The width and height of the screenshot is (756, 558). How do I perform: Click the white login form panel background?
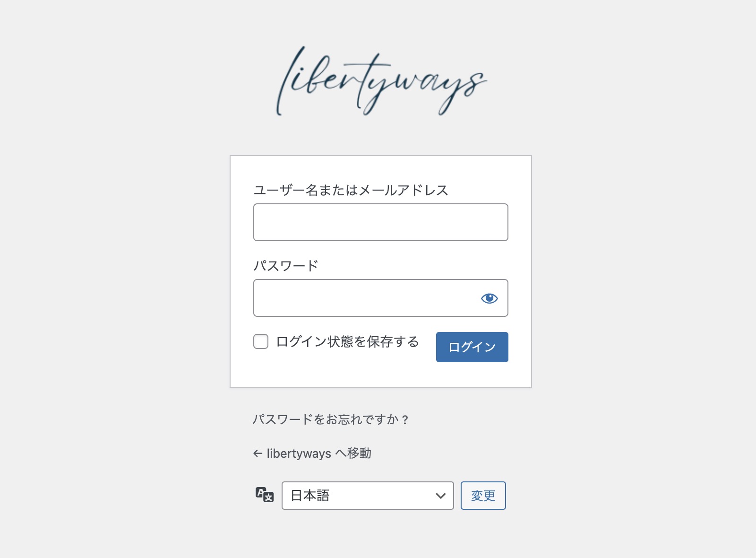click(381, 374)
